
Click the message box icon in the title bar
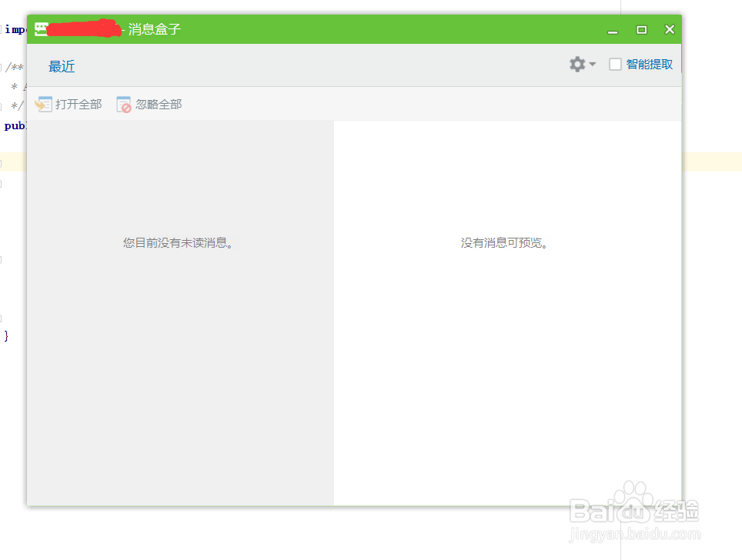coord(41,28)
